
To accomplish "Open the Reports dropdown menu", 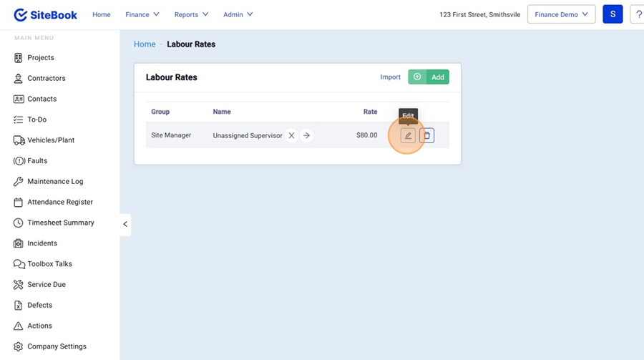I will 191,14.
